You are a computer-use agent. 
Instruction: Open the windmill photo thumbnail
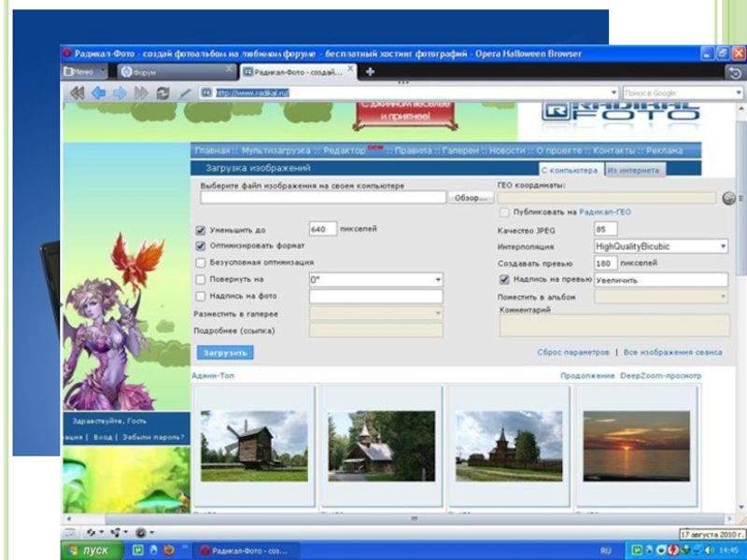tap(254, 445)
